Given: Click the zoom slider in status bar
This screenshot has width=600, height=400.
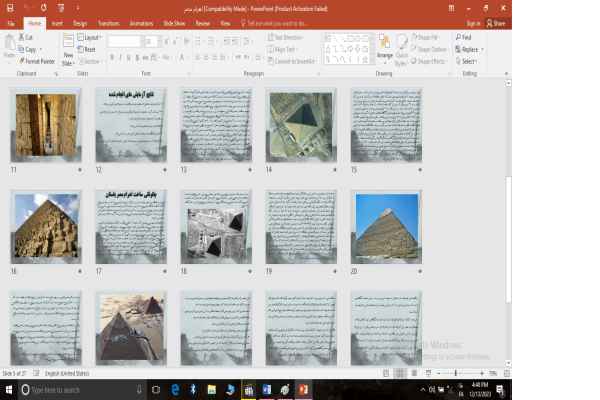Looking at the screenshot, I should (456, 373).
